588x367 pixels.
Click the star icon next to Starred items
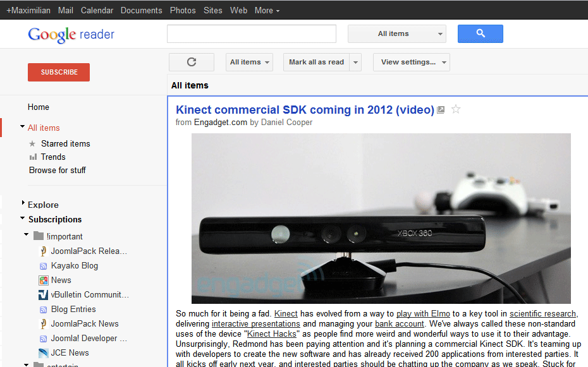(x=32, y=143)
